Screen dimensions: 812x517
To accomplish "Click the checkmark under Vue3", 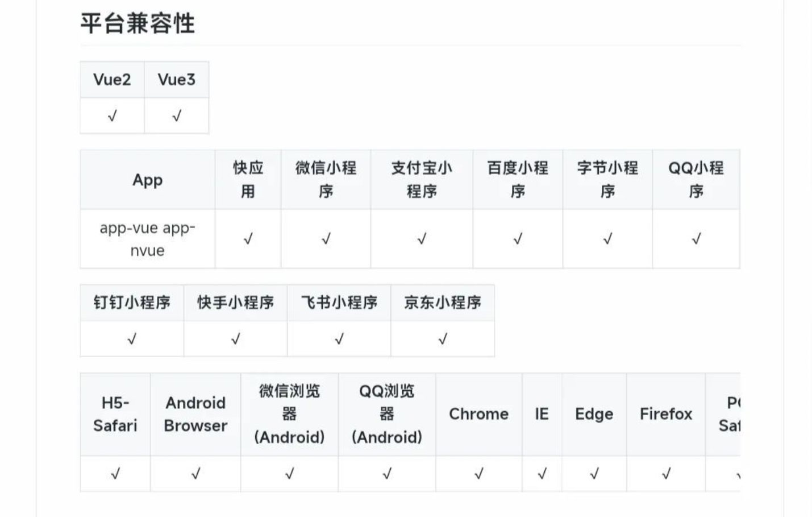I will tap(177, 116).
